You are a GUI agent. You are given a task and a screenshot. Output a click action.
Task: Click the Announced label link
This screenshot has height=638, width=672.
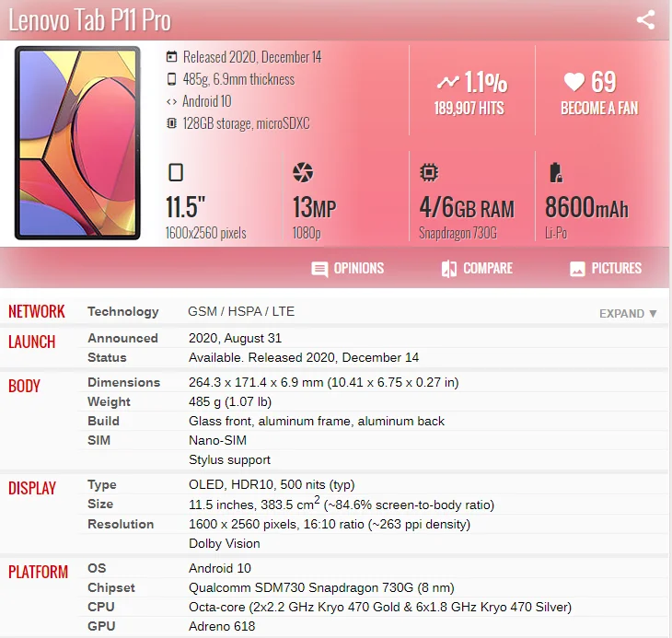pyautogui.click(x=122, y=338)
